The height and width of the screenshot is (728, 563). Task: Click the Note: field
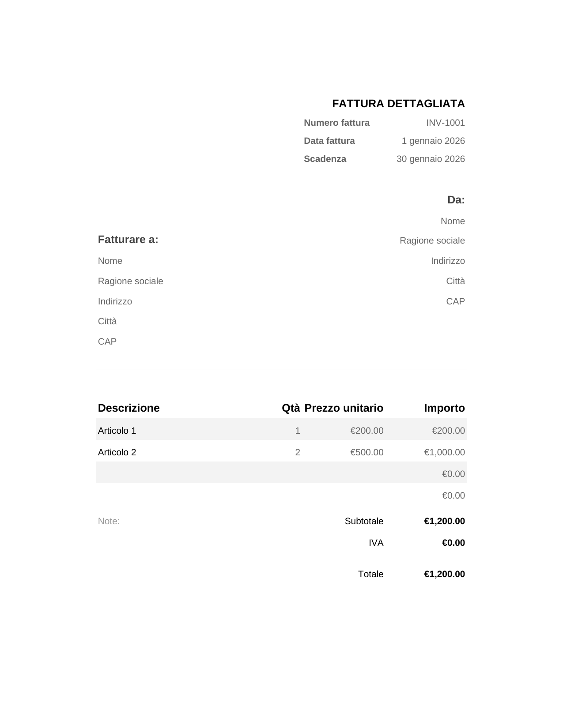click(x=109, y=521)
